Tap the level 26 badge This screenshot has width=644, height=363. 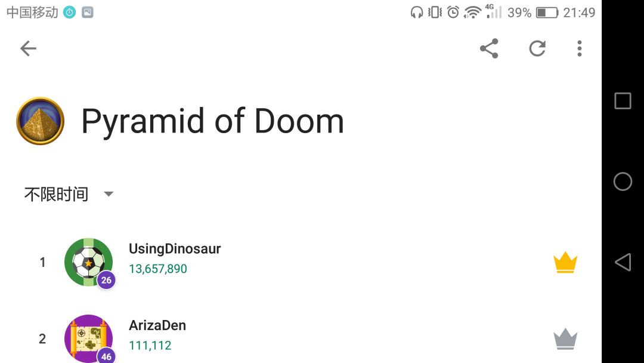point(106,280)
